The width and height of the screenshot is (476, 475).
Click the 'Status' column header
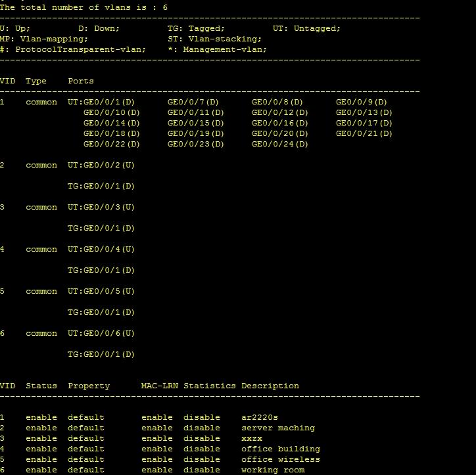click(x=41, y=386)
